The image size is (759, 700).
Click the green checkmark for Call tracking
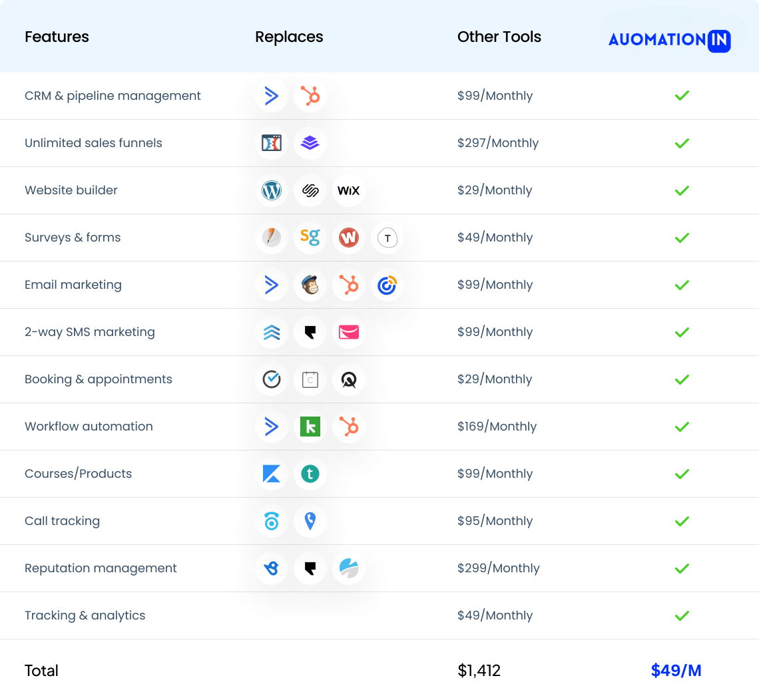(682, 522)
